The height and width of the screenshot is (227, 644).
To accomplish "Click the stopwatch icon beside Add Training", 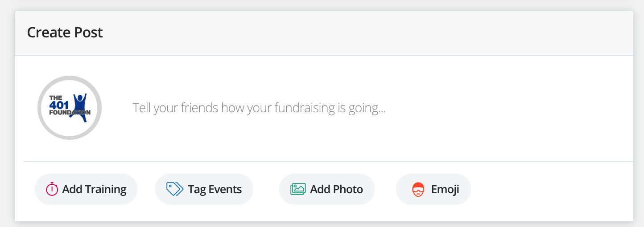I will tap(52, 189).
